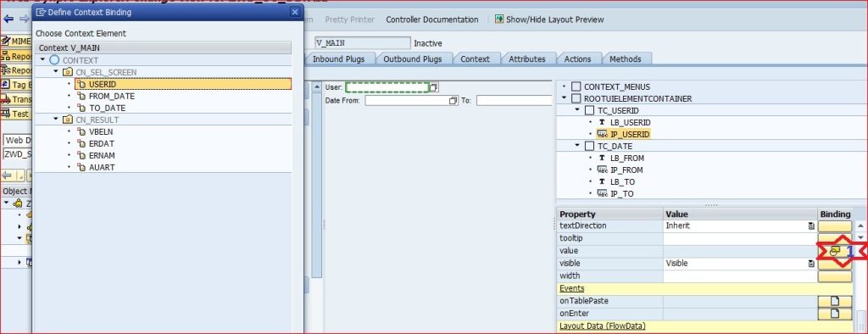The image size is (868, 334).
Task: Choose AUART attribute under CN_RESULT
Action: [x=102, y=167]
